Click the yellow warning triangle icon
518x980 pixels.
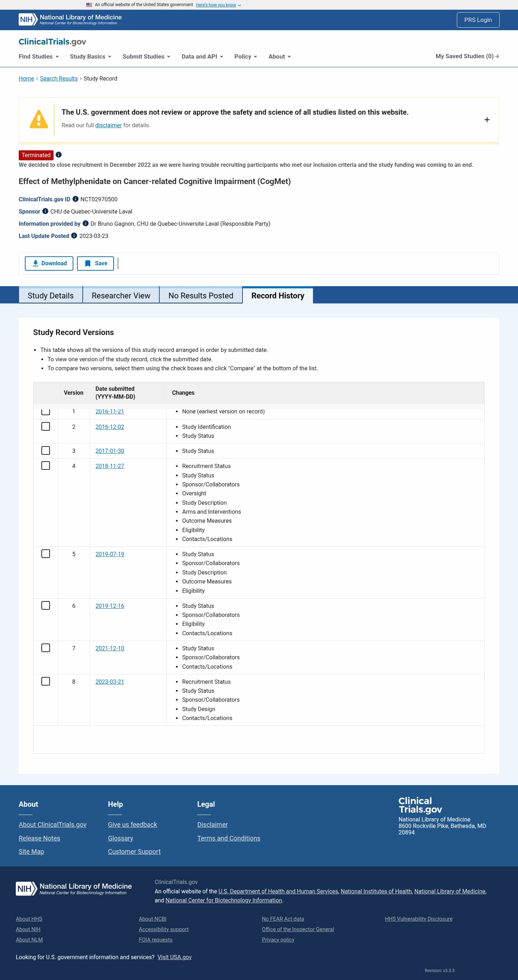pyautogui.click(x=39, y=119)
